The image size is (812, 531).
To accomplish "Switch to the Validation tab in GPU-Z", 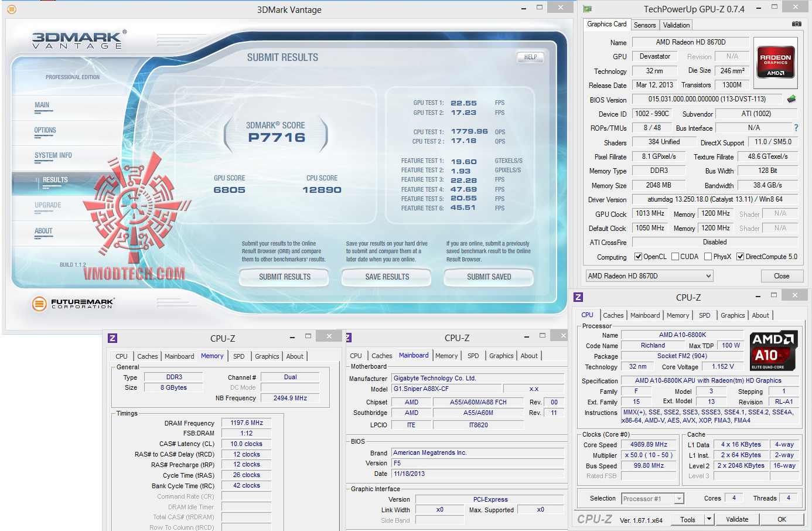I will pyautogui.click(x=676, y=25).
